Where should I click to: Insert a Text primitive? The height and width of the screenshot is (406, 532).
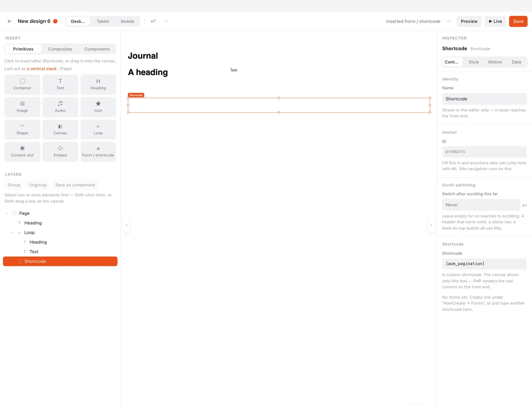point(60,84)
